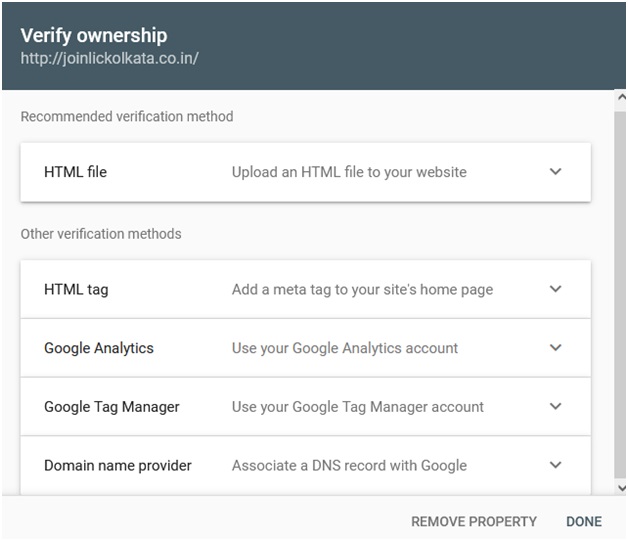Click 'Add a meta tag' description text
The image size is (628, 541).
pyautogui.click(x=362, y=290)
